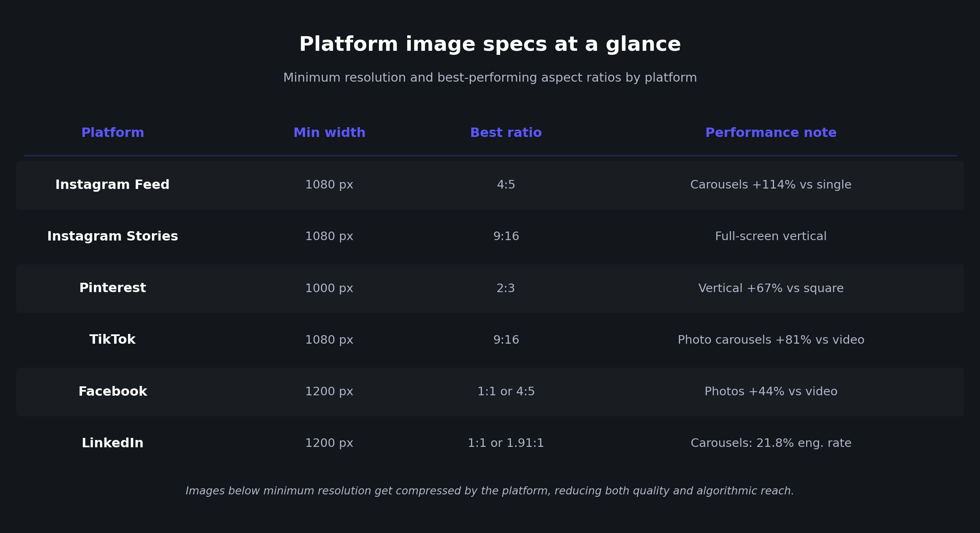The image size is (980, 533).
Task: Click the Photo carousels +81% vs video note
Action: pos(771,340)
